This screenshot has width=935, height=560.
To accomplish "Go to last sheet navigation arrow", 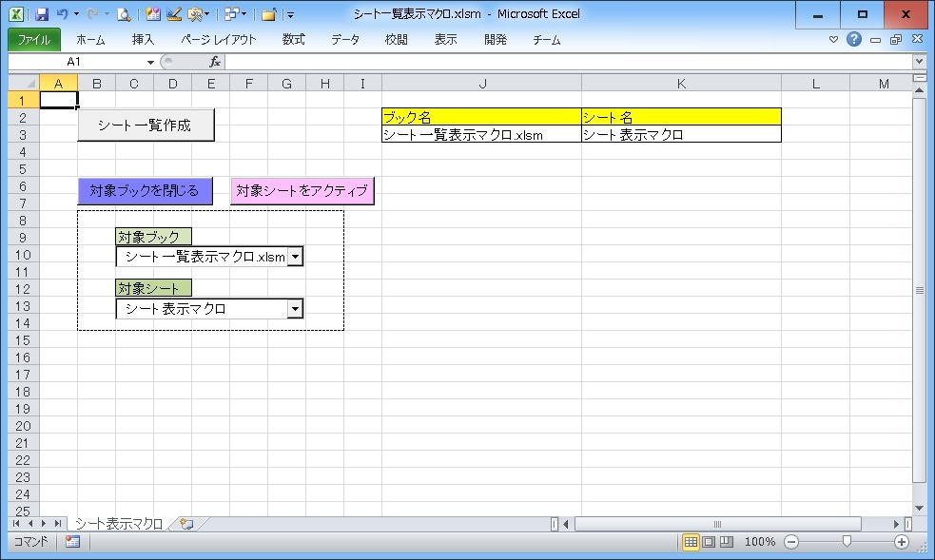I will [x=57, y=524].
